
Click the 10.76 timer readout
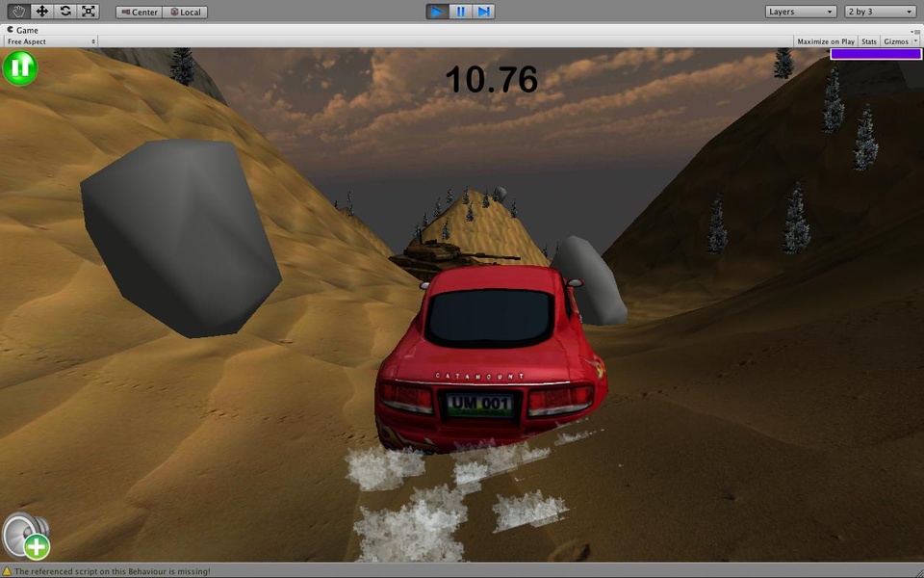[x=492, y=79]
